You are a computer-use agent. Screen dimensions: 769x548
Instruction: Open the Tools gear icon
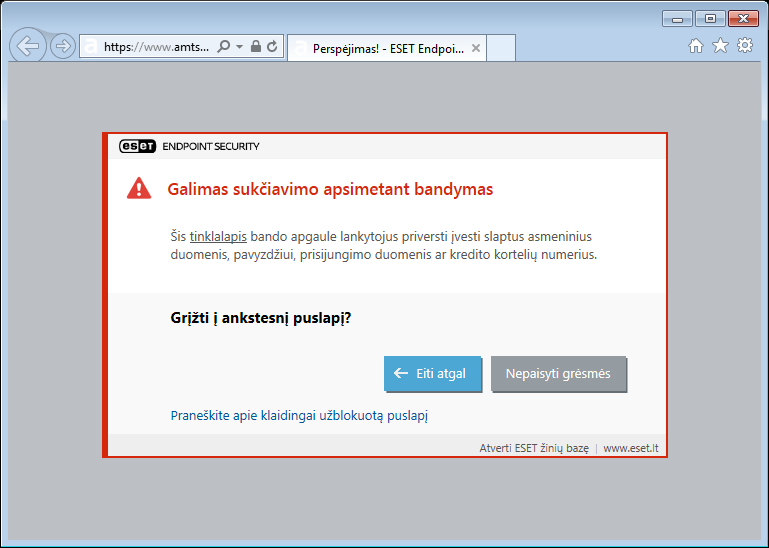tap(745, 46)
